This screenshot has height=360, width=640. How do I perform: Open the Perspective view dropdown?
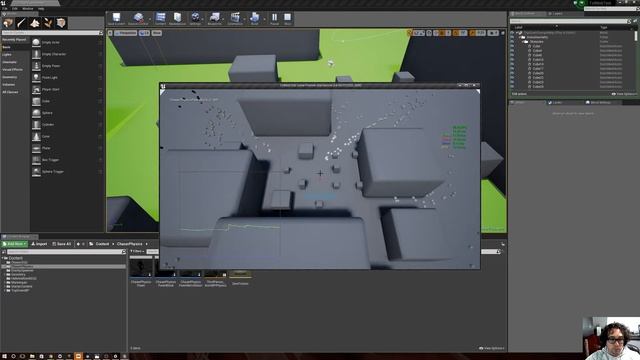pyautogui.click(x=126, y=33)
